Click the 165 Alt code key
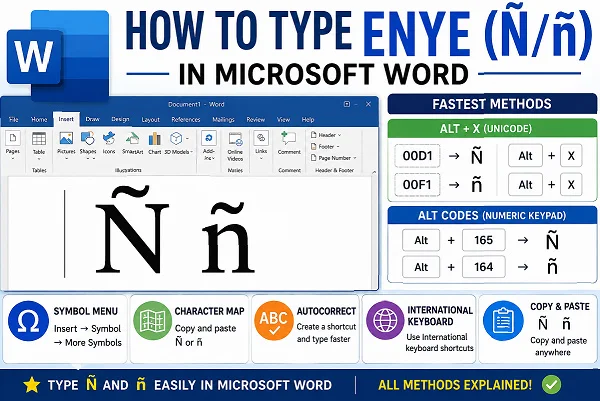This screenshot has width=600, height=401. coord(484,240)
